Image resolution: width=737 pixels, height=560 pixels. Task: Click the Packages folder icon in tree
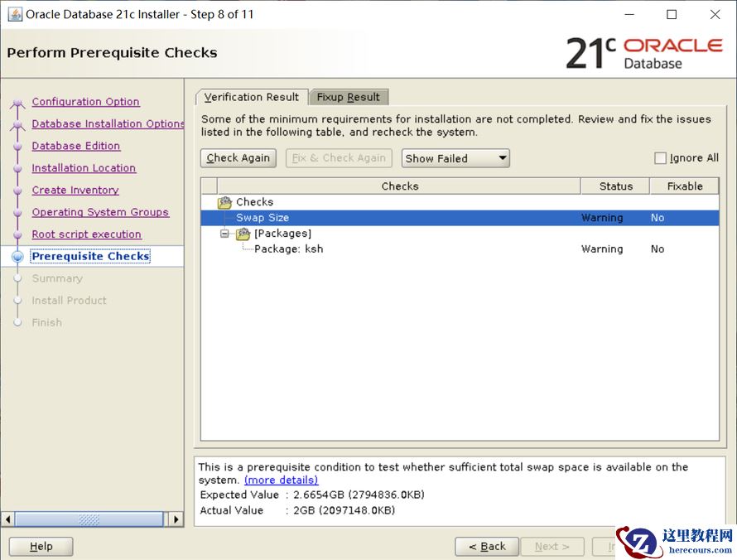point(243,234)
